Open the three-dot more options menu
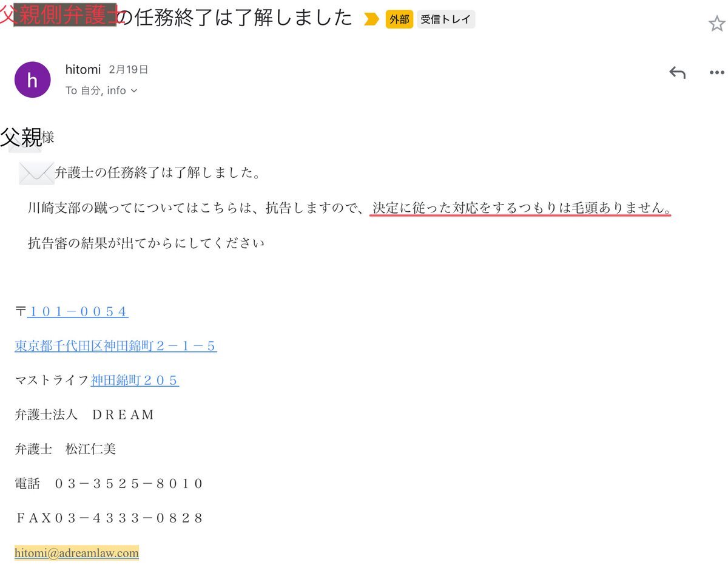Viewport: 728px width, 576px height. [x=716, y=73]
